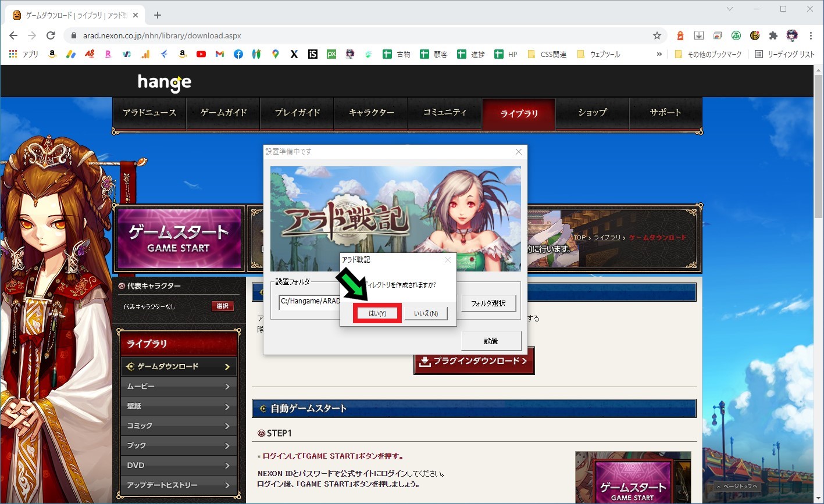This screenshot has height=504, width=824.
Task: Open the プレイガイド navigation tab
Action: [297, 113]
